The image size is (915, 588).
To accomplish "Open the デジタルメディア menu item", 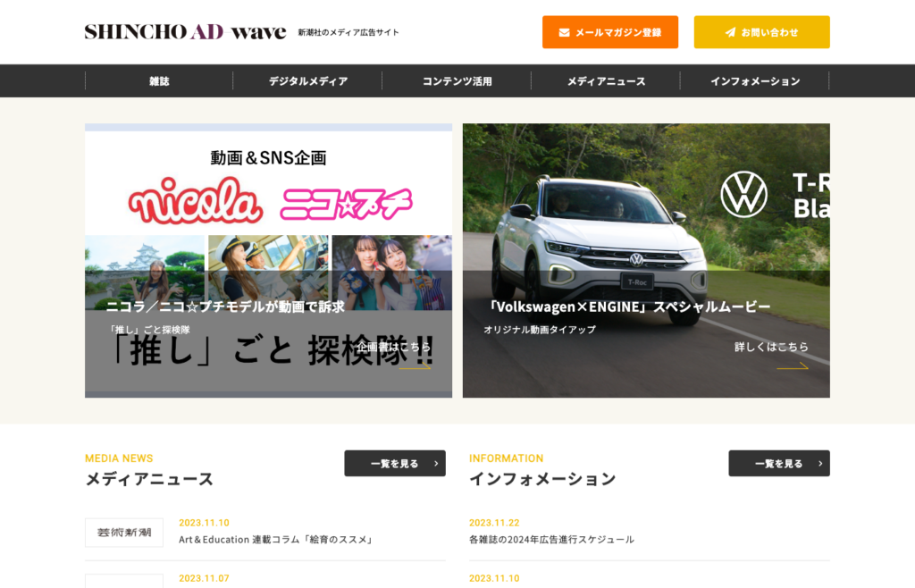I will (307, 81).
